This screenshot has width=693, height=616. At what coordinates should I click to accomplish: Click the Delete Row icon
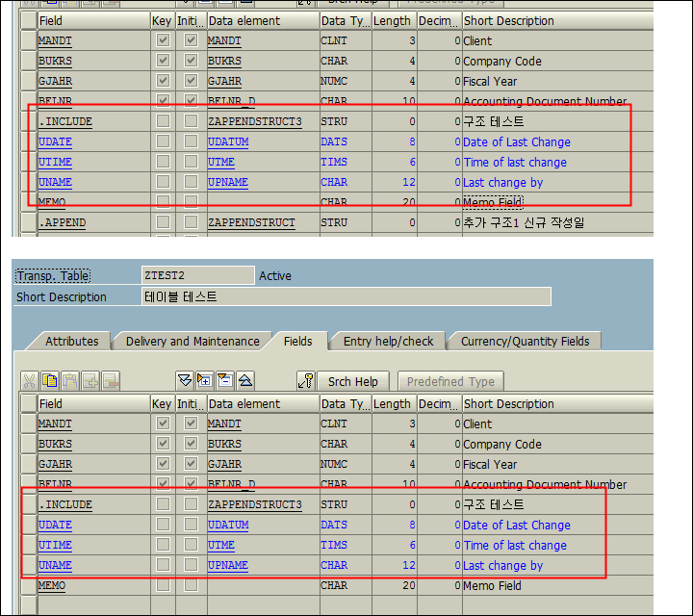(111, 381)
